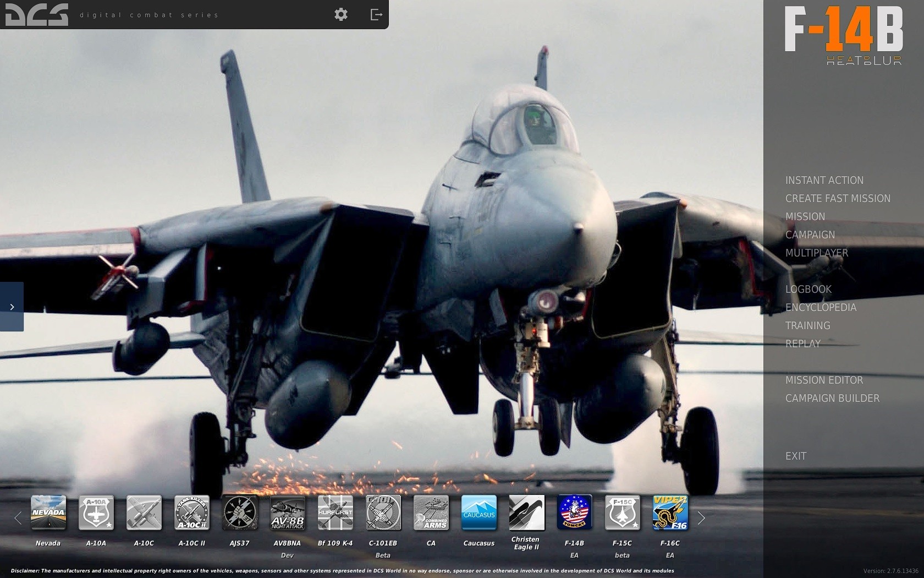Open Replay
Screen dimensions: 924x578
[802, 344]
